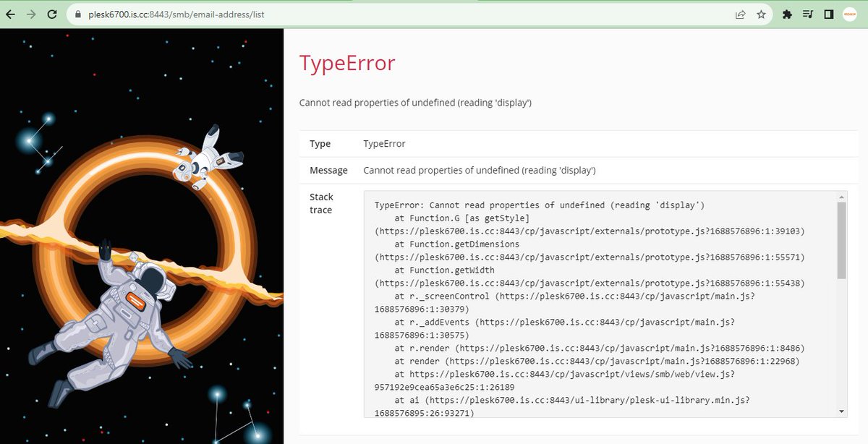The height and width of the screenshot is (444, 868).
Task: View site security lock information
Action: (x=80, y=14)
